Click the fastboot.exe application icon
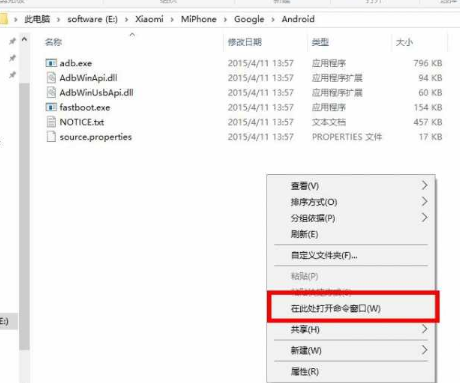This screenshot has width=460, height=383. [x=51, y=107]
